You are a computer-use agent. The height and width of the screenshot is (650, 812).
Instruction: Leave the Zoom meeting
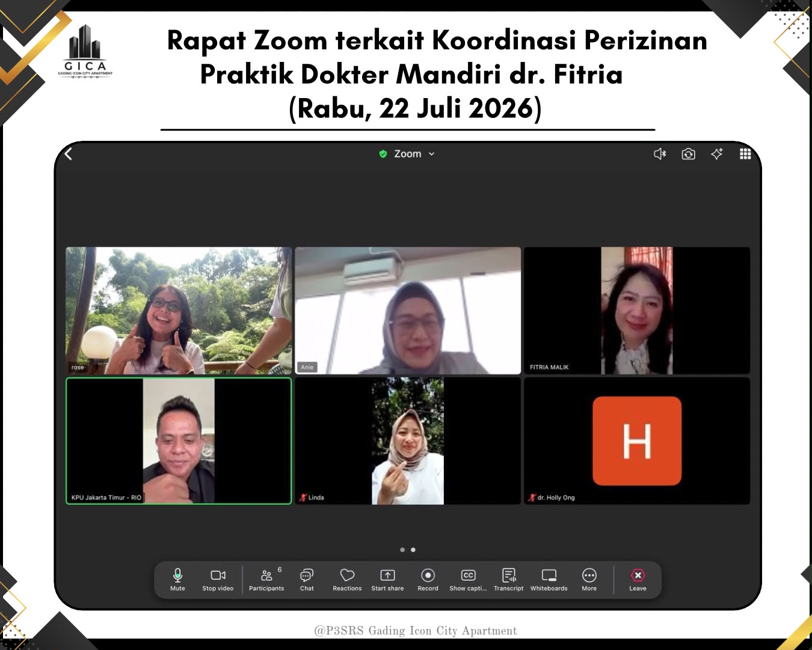coord(638,580)
